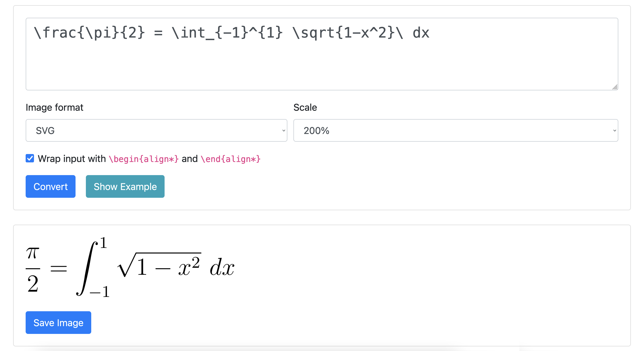The image size is (644, 351).
Task: Select the "Scale" label
Action: (x=305, y=107)
